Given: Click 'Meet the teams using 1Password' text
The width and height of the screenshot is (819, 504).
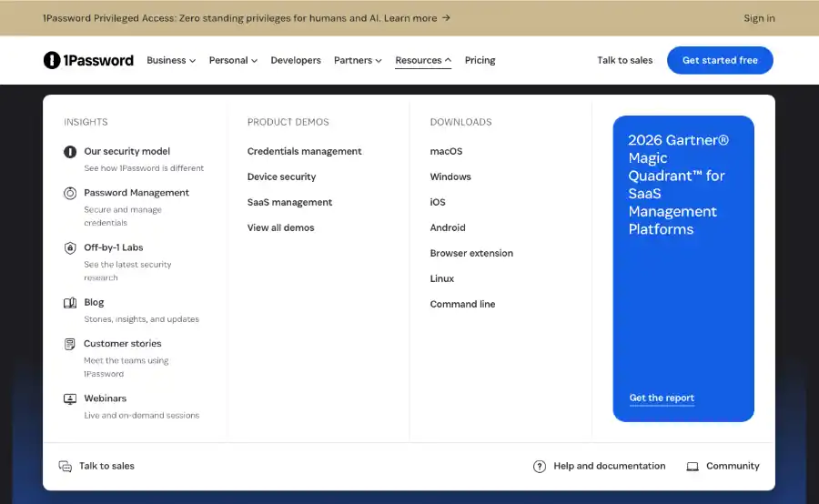Looking at the screenshot, I should point(126,368).
